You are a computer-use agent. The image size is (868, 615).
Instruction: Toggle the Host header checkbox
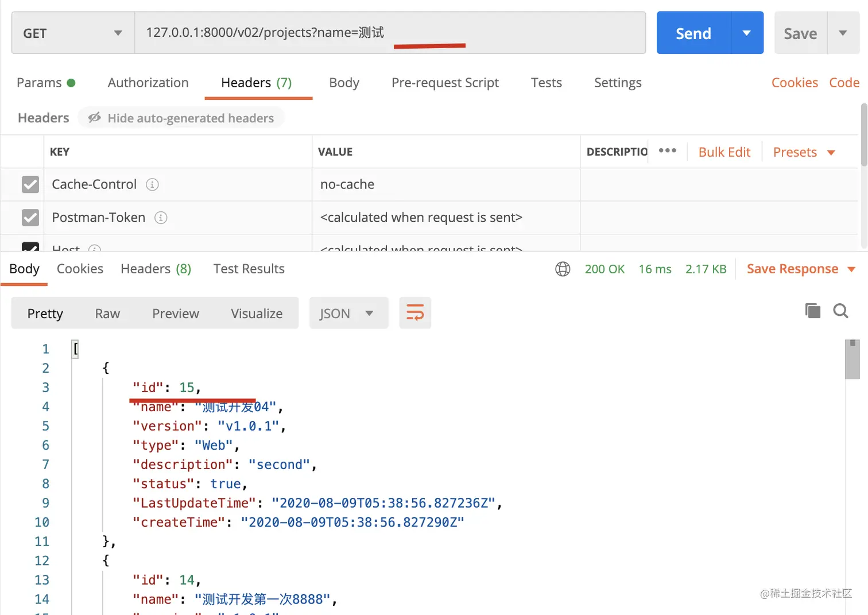pyautogui.click(x=30, y=247)
